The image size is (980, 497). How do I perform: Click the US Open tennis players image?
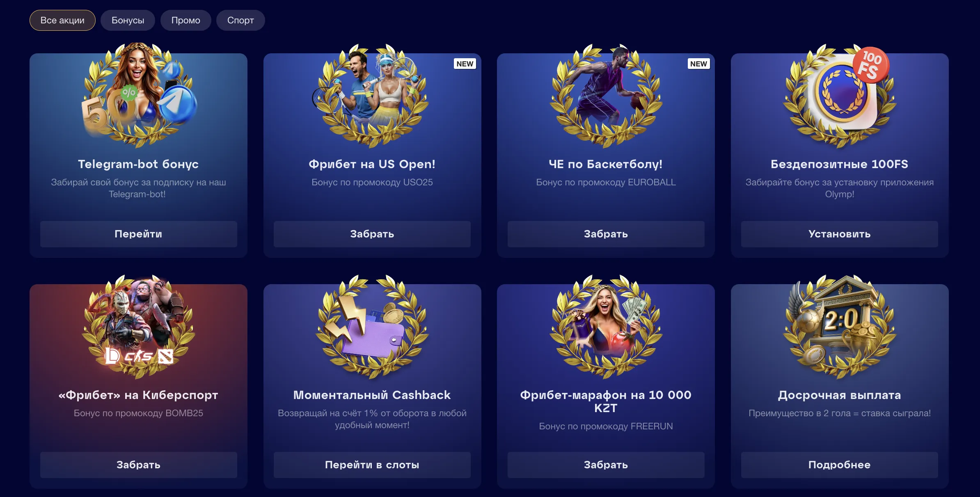coord(372,95)
